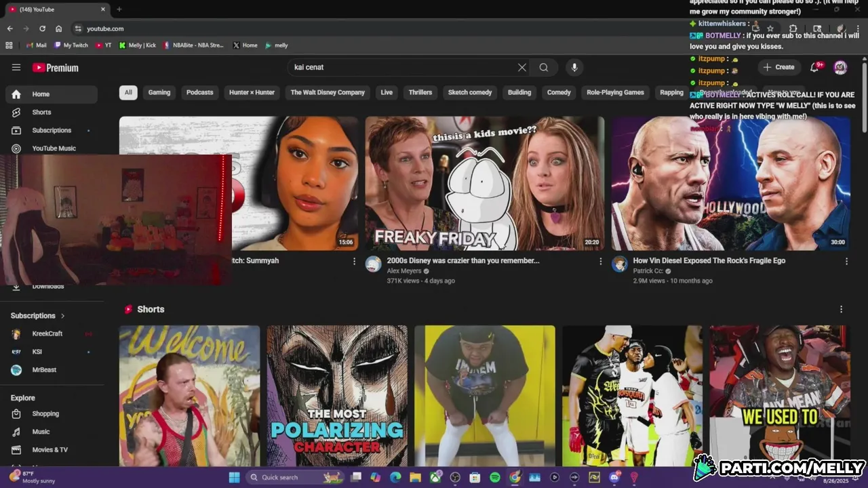Select the Podcasts filter chip
This screenshot has height=488, width=868.
click(199, 92)
